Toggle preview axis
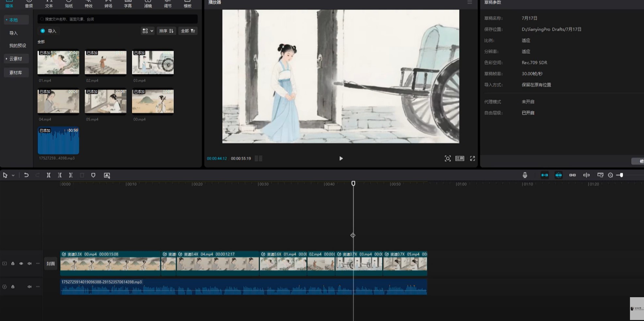Screen dimensions: 644x321 click(x=587, y=175)
